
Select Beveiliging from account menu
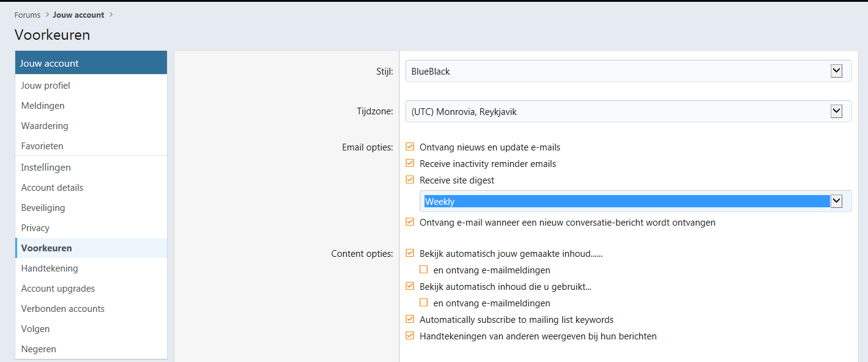tap(43, 208)
